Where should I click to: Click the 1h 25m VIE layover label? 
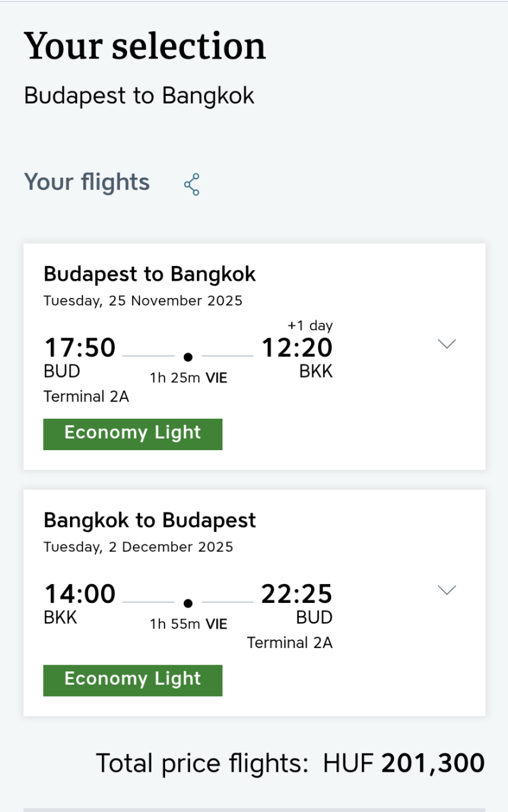coord(188,378)
